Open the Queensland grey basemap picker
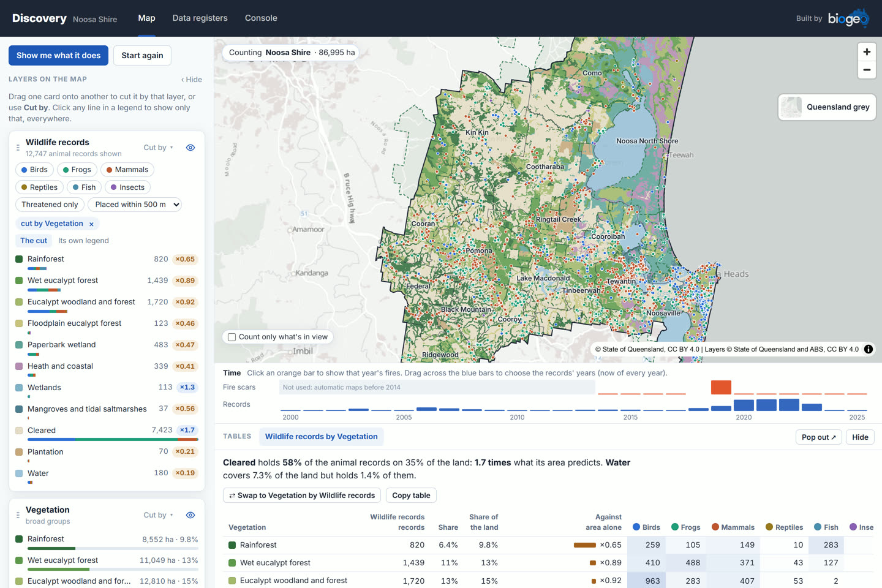Viewport: 882px width, 588px height. (827, 107)
